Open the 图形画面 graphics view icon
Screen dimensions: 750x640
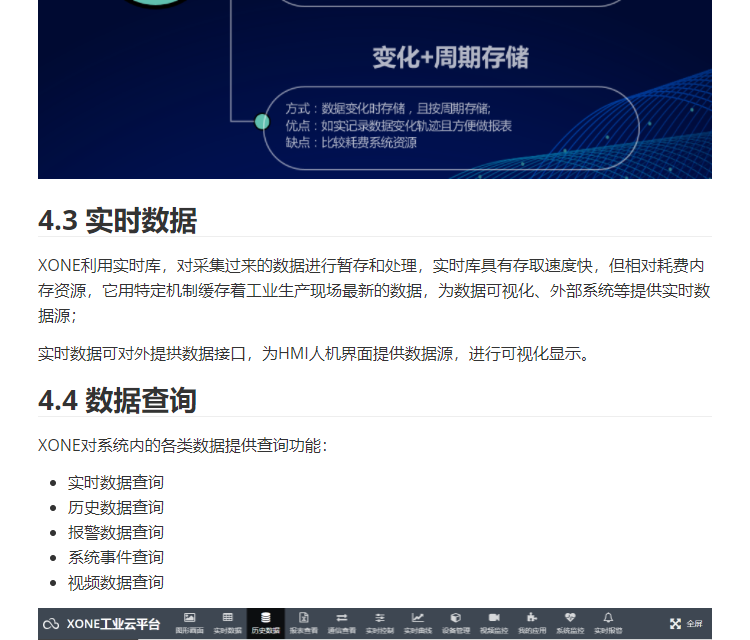189,618
